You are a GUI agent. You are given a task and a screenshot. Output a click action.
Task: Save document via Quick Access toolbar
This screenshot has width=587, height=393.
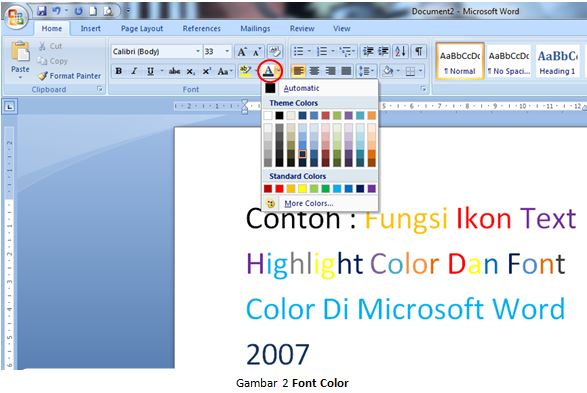[x=42, y=11]
